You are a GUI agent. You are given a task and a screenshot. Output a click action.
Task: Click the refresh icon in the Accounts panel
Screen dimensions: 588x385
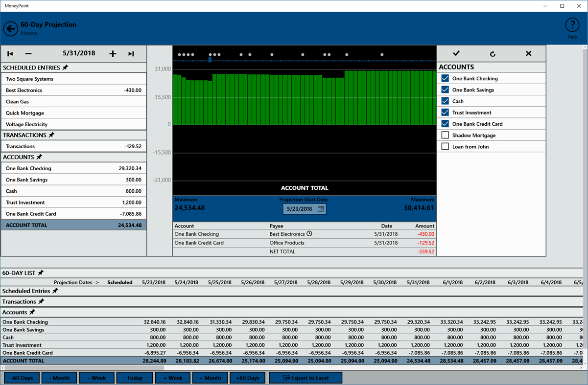point(493,53)
